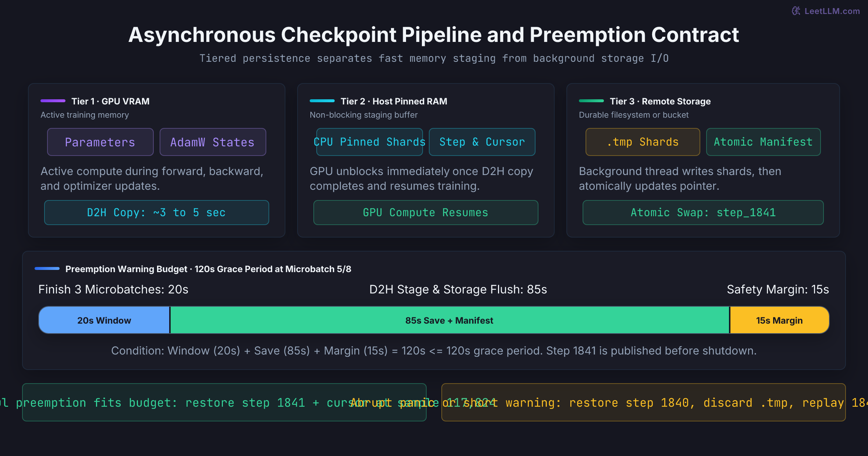Click the main title Asynchronous Checkpoint Pipeline

434,35
